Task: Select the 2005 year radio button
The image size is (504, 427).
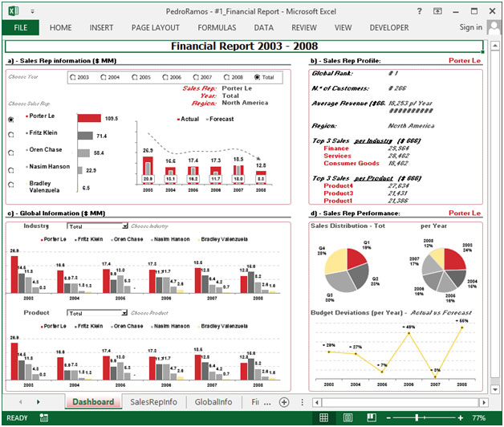Action: (x=135, y=77)
